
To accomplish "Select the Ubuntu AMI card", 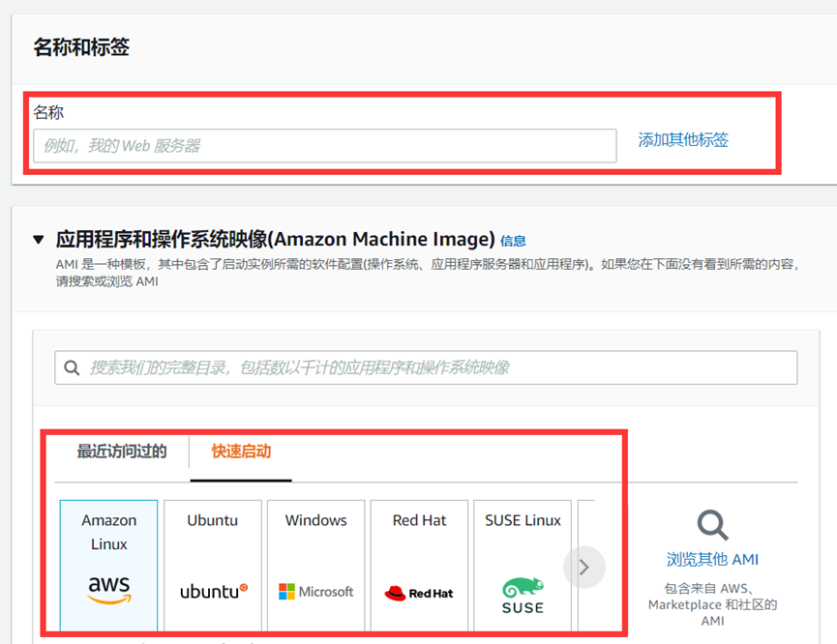I will [213, 566].
